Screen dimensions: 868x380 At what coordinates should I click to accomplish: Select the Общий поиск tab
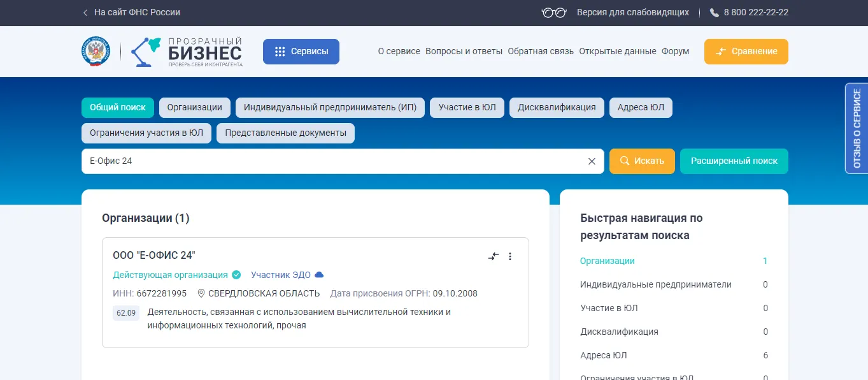[118, 108]
